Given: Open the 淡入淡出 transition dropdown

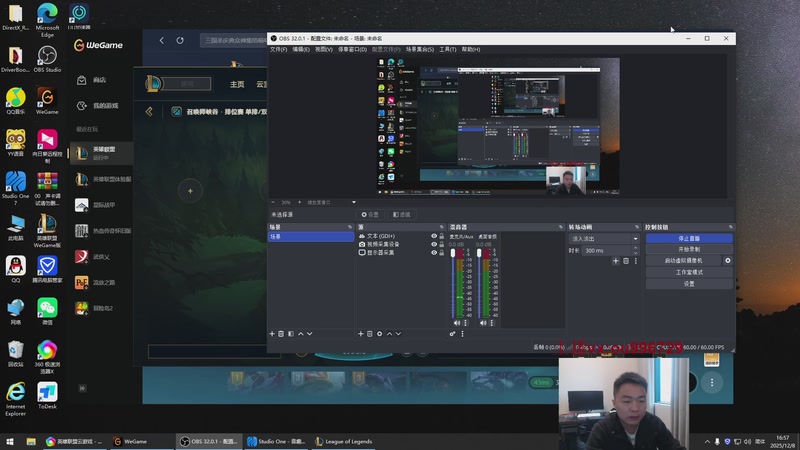Looking at the screenshot, I should point(605,239).
